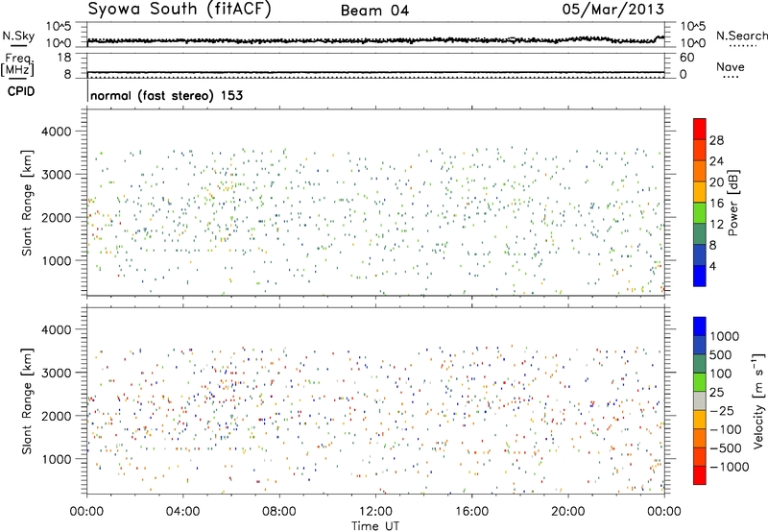The image size is (768, 532).
Task: Click the '18' frequency tick label
Action: 64,58
